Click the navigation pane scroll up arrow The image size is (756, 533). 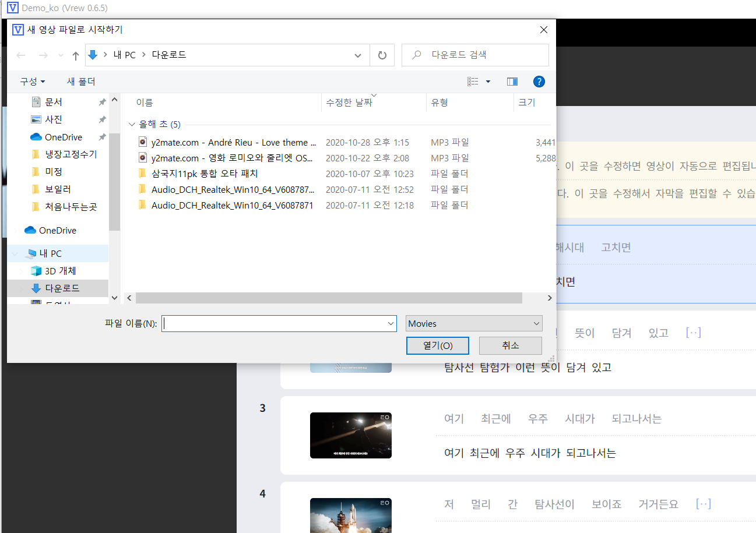point(114,98)
